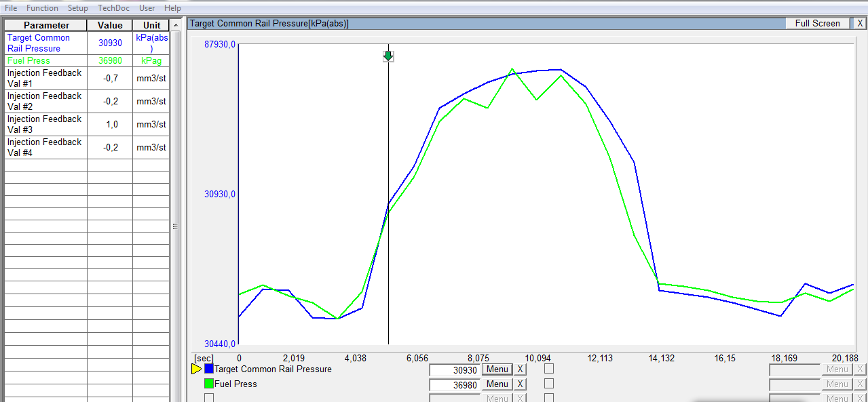Tick the empty third legend row checkbox

[x=209, y=398]
